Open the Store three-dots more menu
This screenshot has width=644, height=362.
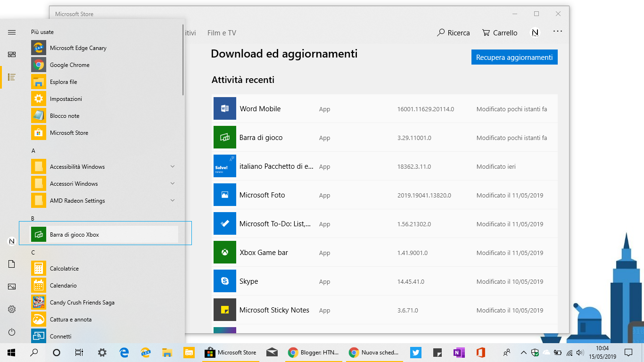pyautogui.click(x=558, y=32)
